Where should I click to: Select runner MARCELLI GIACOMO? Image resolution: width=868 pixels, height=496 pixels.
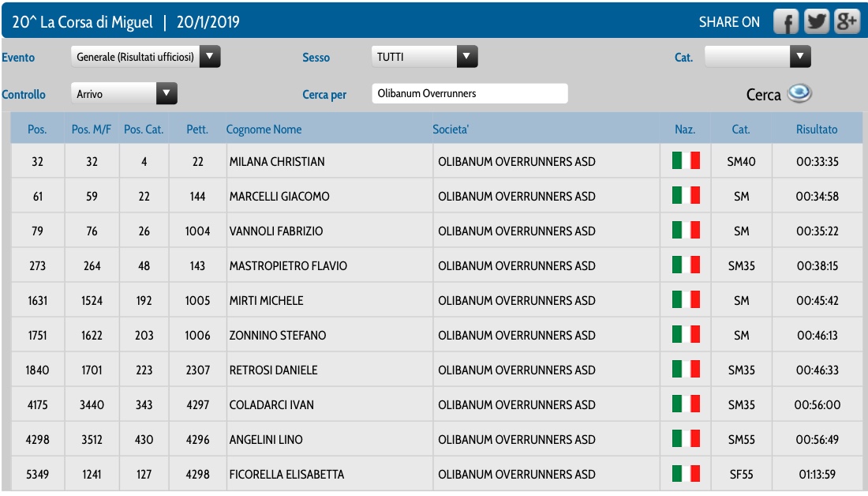[x=279, y=196]
